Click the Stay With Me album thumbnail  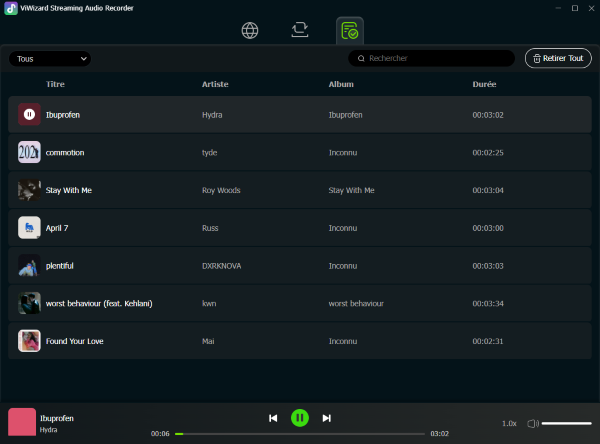coord(29,190)
